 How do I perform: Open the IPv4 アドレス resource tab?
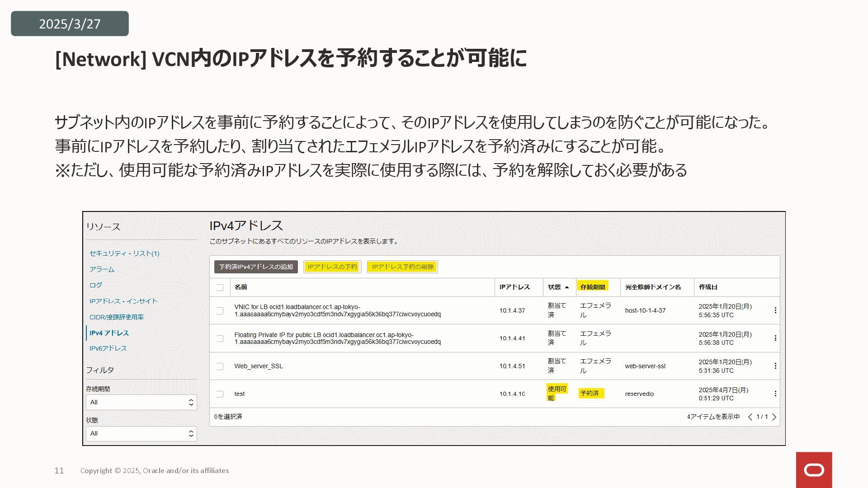click(109, 333)
